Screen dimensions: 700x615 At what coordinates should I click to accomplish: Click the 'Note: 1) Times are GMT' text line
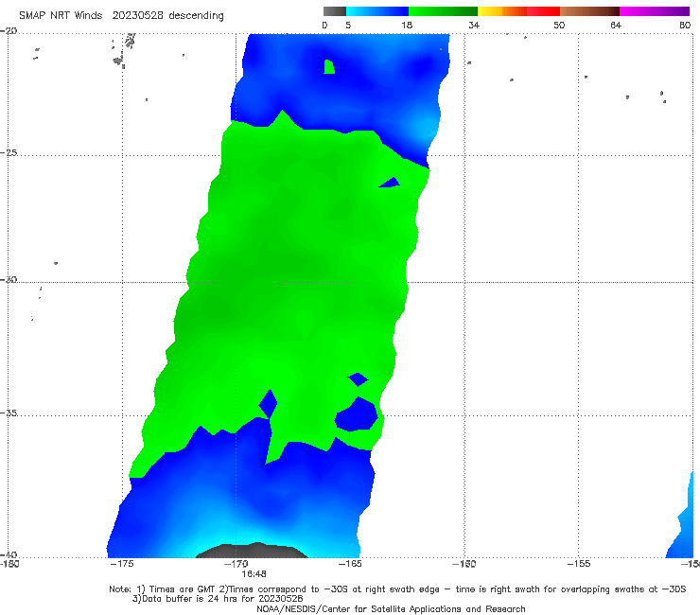pos(397,589)
